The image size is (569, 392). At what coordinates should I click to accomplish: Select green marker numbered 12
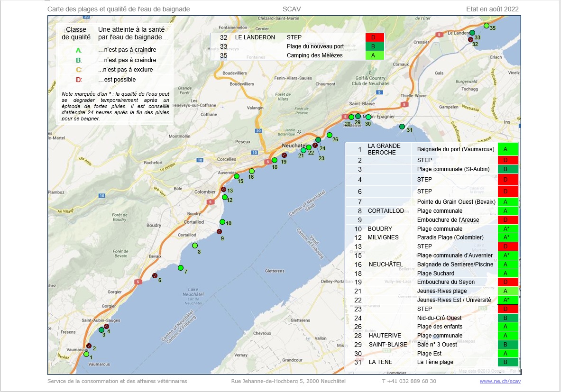pos(225,197)
